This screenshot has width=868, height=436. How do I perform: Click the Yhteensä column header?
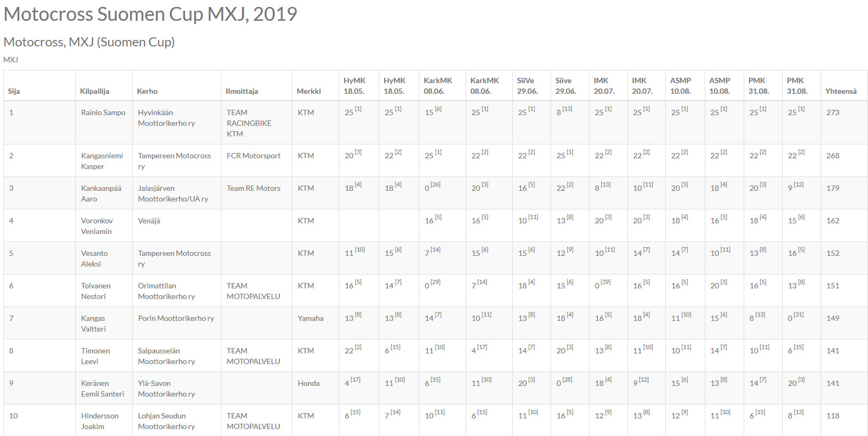tap(841, 91)
